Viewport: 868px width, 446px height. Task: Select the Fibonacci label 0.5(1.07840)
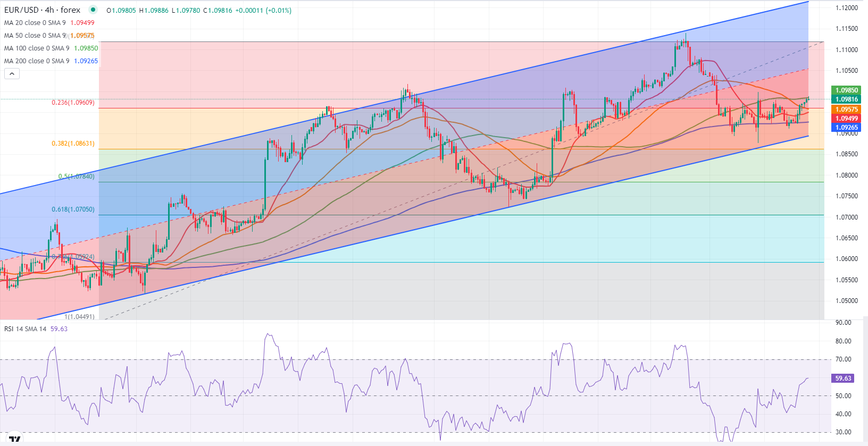click(x=76, y=176)
